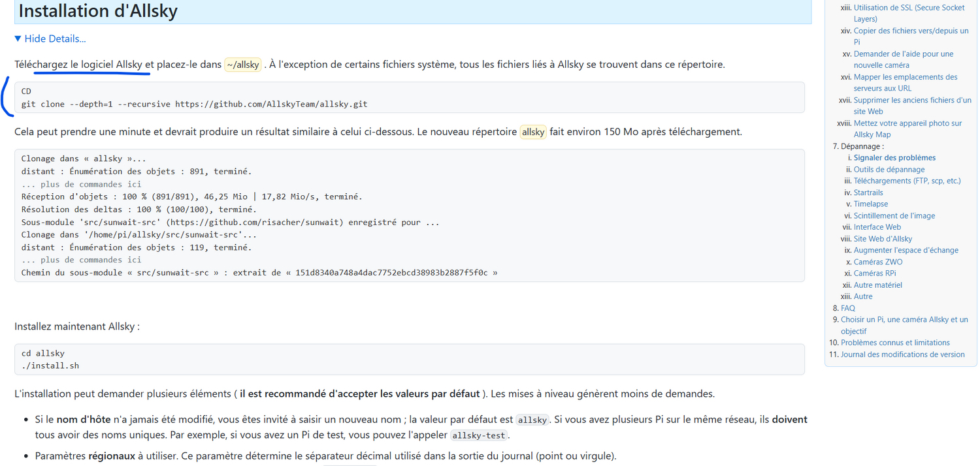This screenshot has height=466, width=980.
Task: Collapse the Hide Details disclosure triangle
Action: (18, 39)
